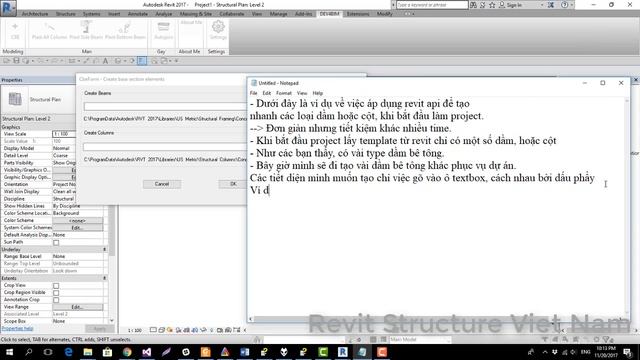Click the Notepad horizontal scrollbar
Screen dimensions: 640x360
pyautogui.click(x=437, y=319)
